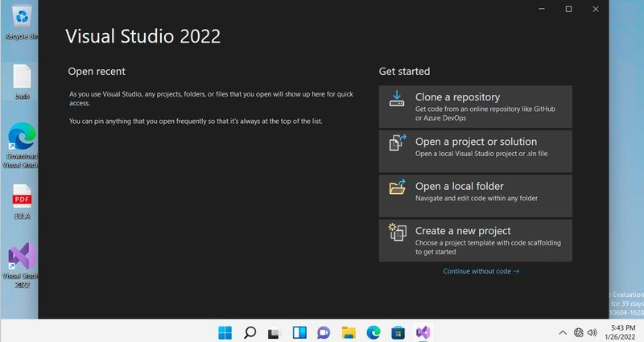Screen dimensions: 644x342
Task: Click the Get started heading
Action: (x=404, y=72)
